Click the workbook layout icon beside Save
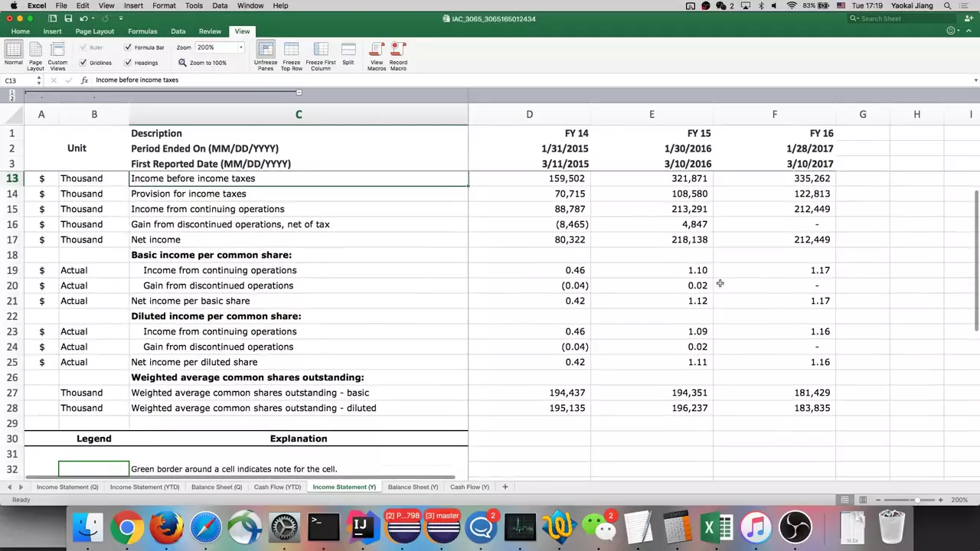This screenshot has height=551, width=980. click(52, 18)
